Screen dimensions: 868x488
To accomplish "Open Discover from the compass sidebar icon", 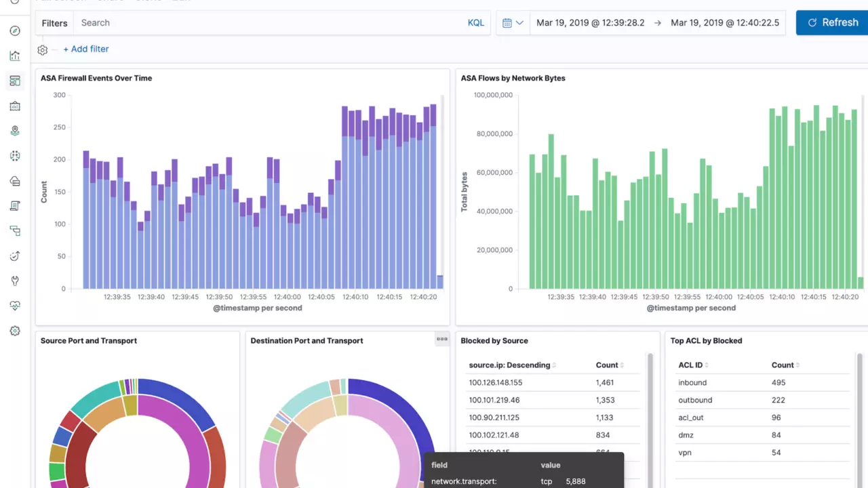I will [x=15, y=31].
